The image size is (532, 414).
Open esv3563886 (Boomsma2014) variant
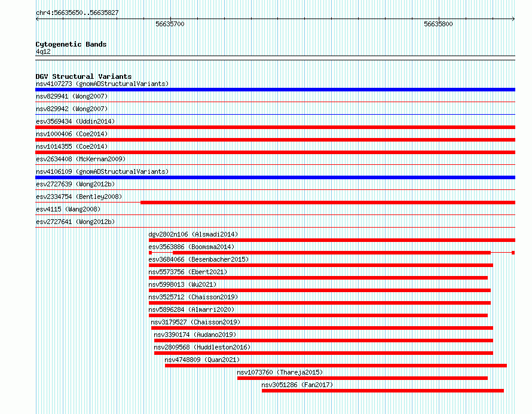point(191,247)
